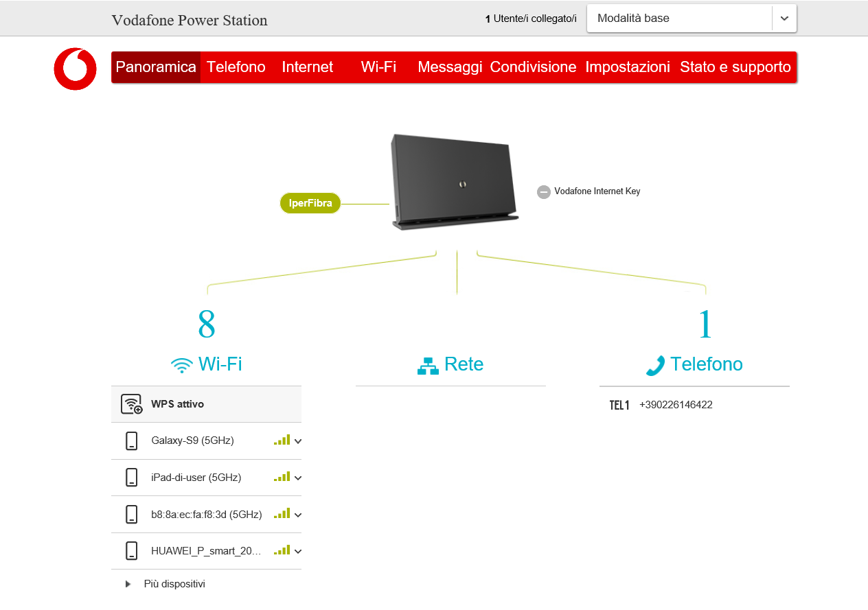Click the Vodafone Power Station title

[190, 20]
